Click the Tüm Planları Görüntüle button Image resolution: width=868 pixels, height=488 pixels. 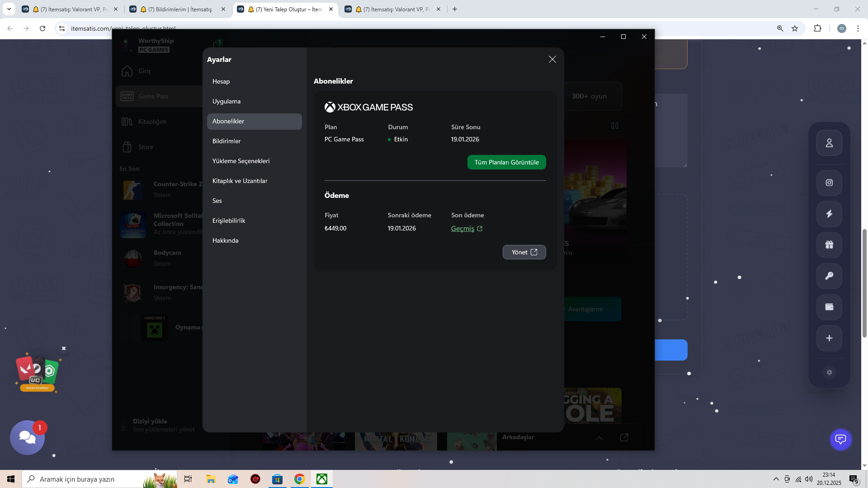pyautogui.click(x=506, y=162)
